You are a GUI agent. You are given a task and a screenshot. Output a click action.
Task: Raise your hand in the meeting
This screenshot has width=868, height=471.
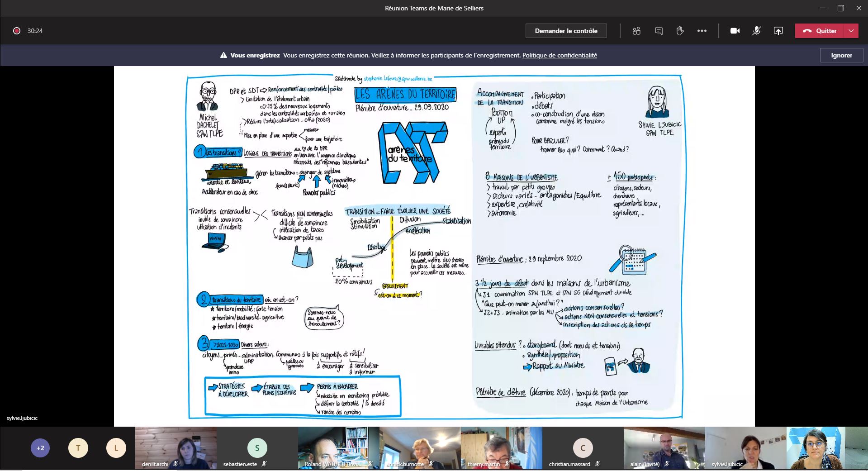680,31
